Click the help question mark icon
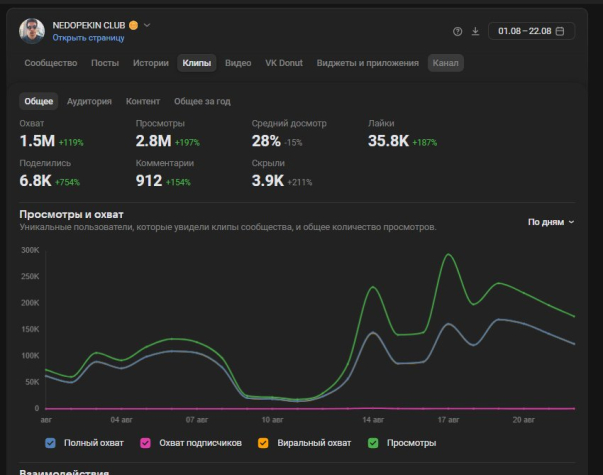The image size is (603, 475). click(x=457, y=32)
